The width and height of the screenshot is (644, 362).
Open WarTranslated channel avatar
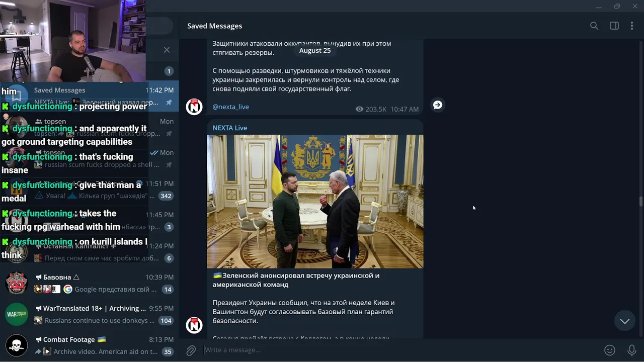pos(17,314)
